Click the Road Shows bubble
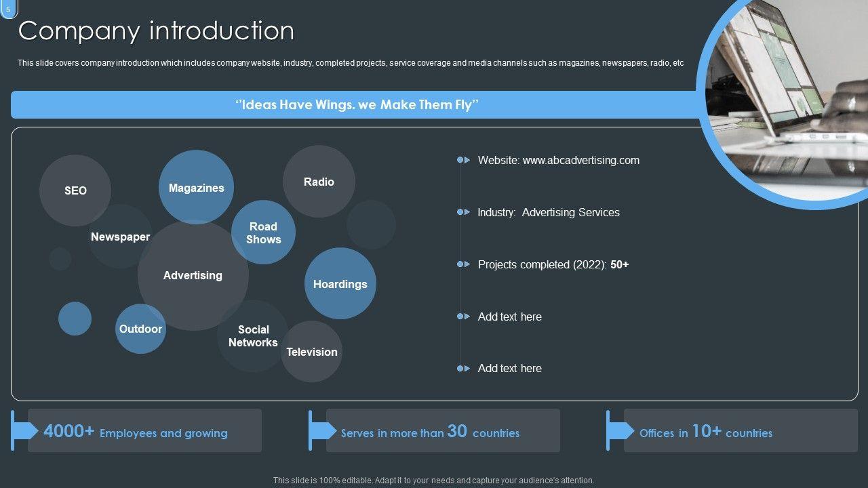Image resolution: width=868 pixels, height=488 pixels. pos(263,232)
